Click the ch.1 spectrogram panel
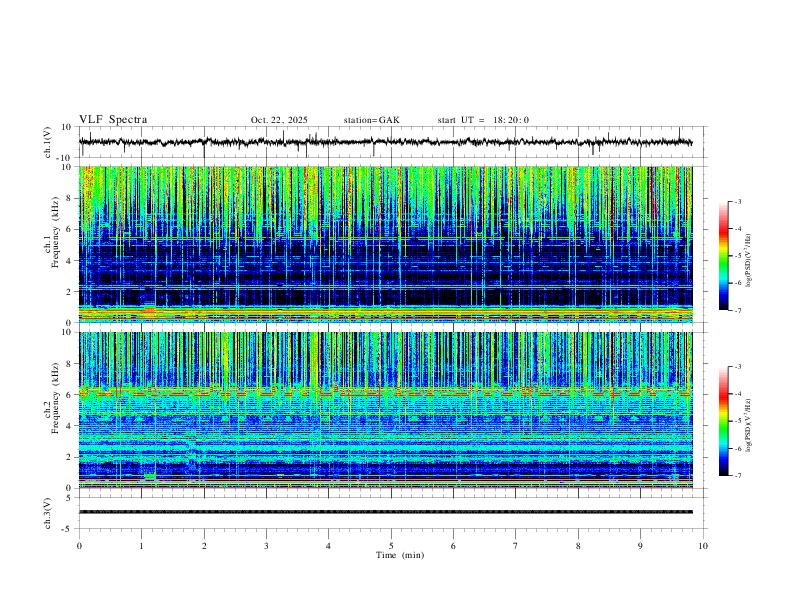792x612 pixels. pyautogui.click(x=385, y=244)
